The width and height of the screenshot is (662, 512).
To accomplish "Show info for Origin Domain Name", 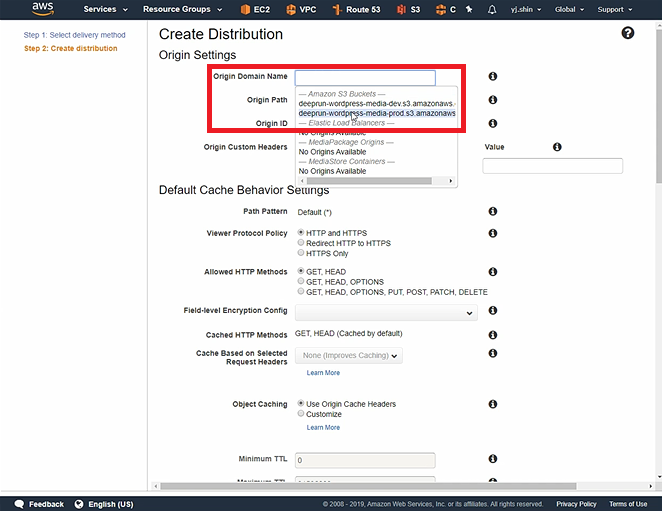I will (492, 76).
